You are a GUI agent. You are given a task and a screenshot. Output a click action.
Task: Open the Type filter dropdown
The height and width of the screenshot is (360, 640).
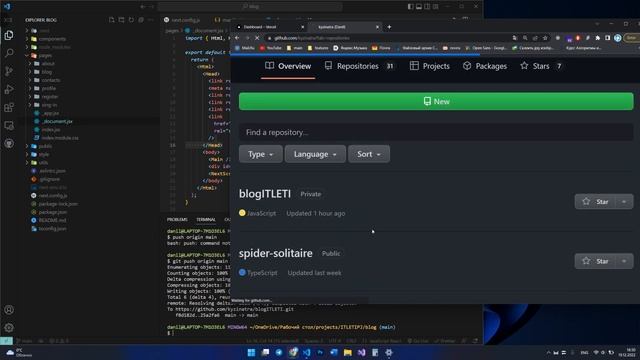tap(260, 154)
